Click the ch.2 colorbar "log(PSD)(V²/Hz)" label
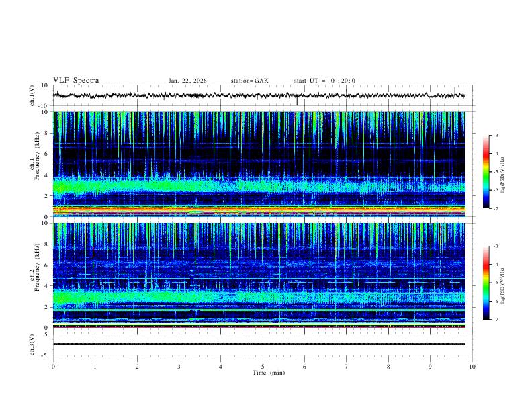This screenshot has height=411, width=532. (x=502, y=285)
